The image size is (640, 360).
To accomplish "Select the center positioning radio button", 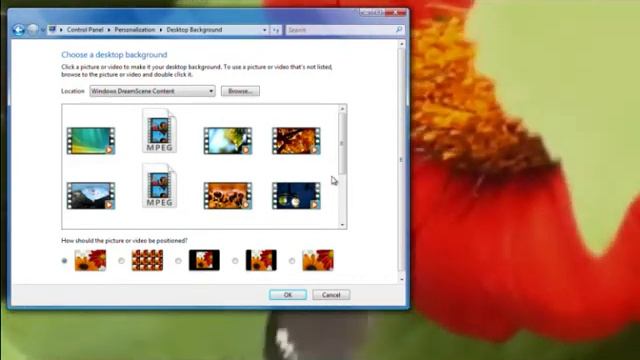I will click(x=178, y=260).
